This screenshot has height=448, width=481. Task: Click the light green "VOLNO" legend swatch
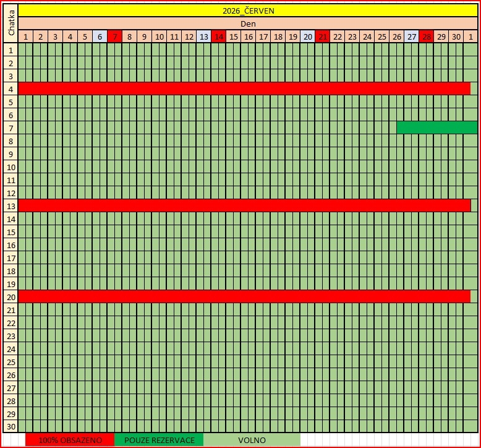tap(252, 440)
